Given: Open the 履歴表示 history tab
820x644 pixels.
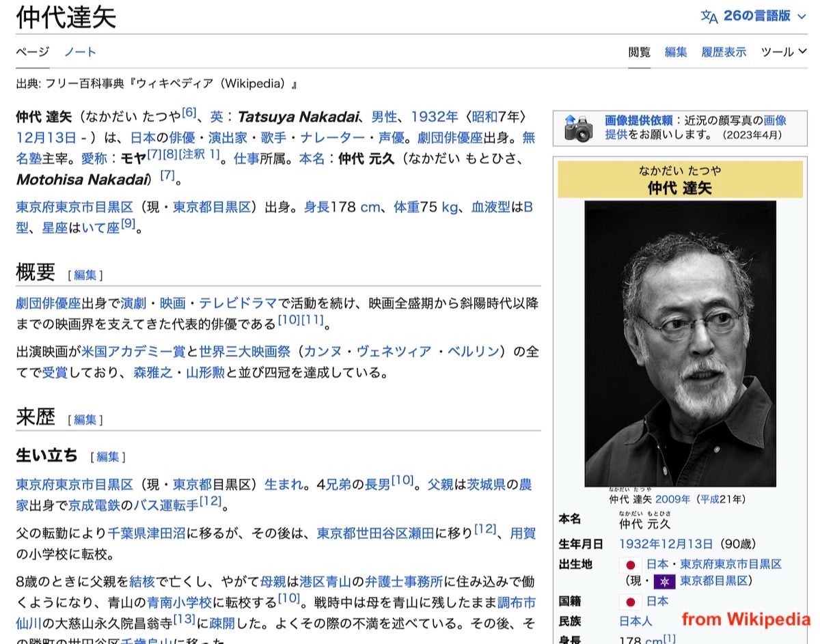Looking at the screenshot, I should [724, 52].
